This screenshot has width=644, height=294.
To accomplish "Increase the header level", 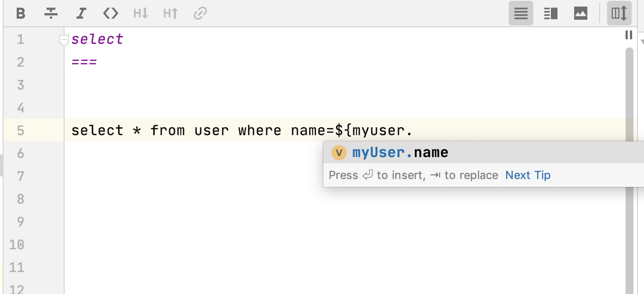I will [170, 14].
